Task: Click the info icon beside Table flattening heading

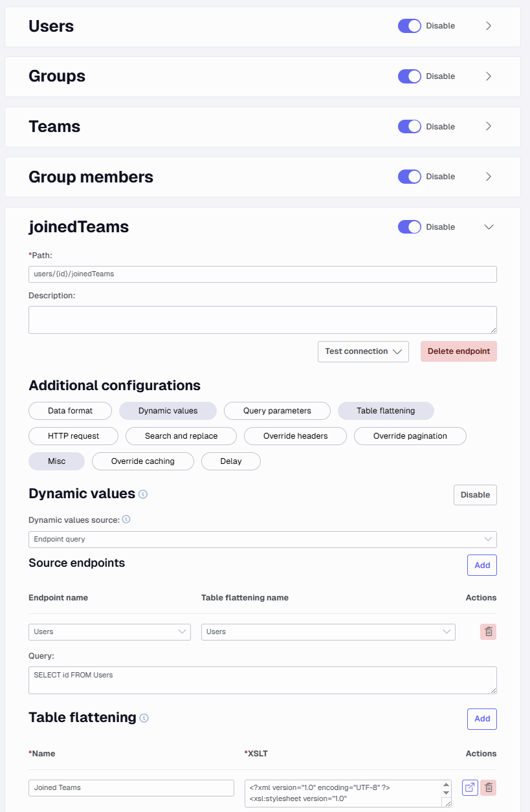Action: [x=144, y=718]
